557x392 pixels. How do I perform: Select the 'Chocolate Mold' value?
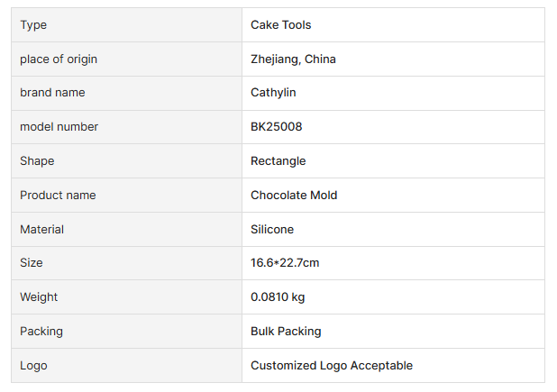tap(294, 196)
